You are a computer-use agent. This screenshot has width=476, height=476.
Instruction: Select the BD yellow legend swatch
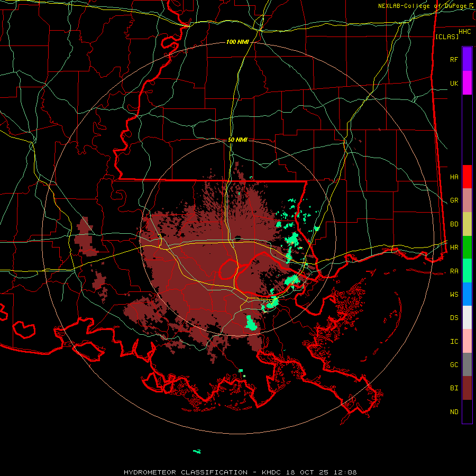pyautogui.click(x=467, y=224)
